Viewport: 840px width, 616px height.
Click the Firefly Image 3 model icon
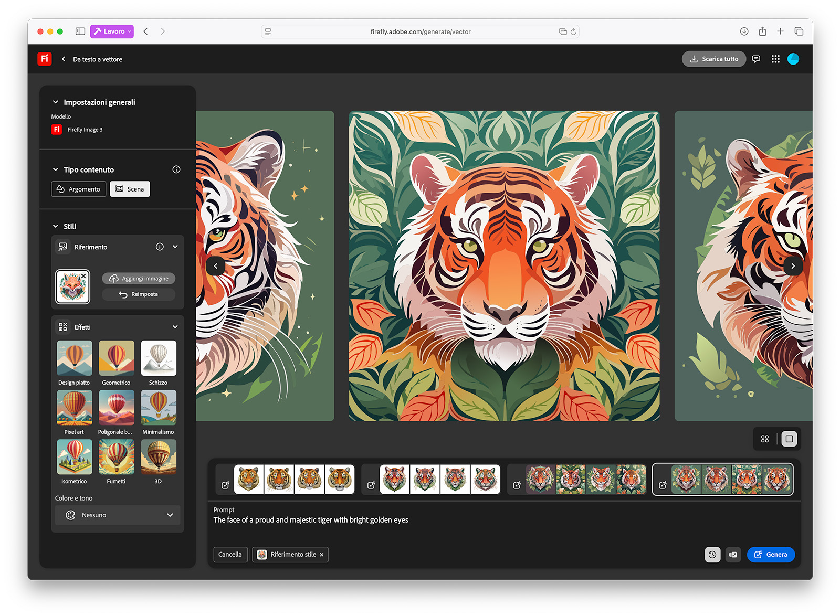coord(56,129)
